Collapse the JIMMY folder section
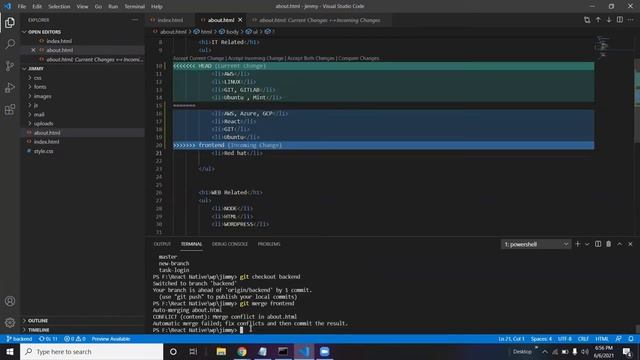This screenshot has height=360, width=640. [36, 69]
